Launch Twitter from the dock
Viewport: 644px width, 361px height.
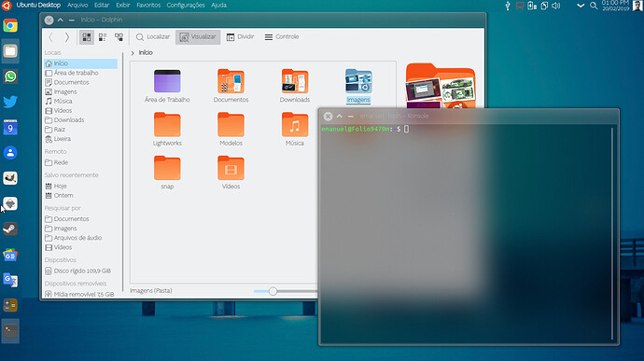10,102
